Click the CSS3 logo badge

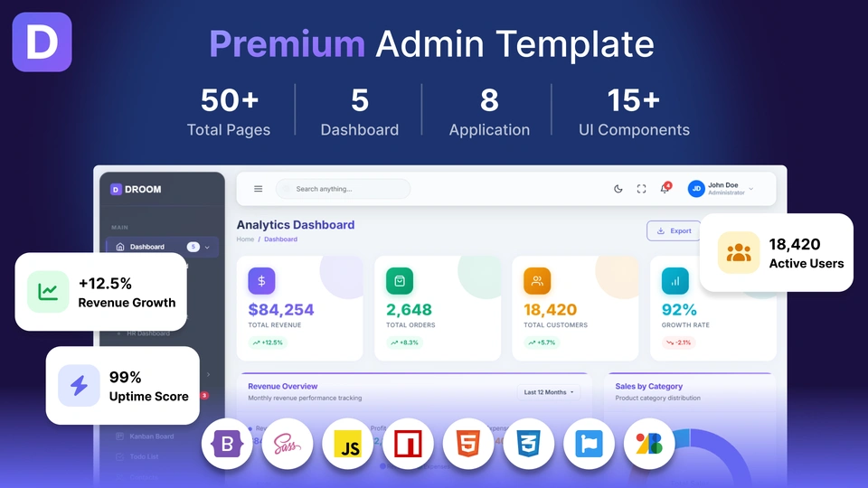[529, 444]
